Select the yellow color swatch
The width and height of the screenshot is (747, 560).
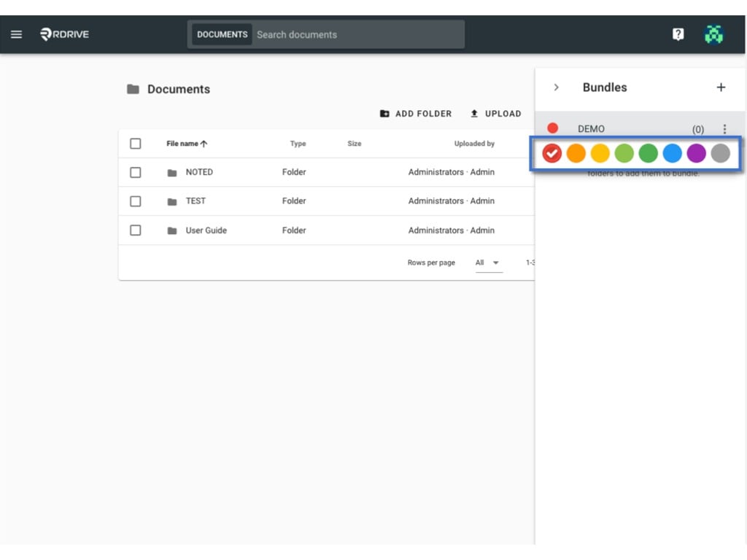pos(600,153)
